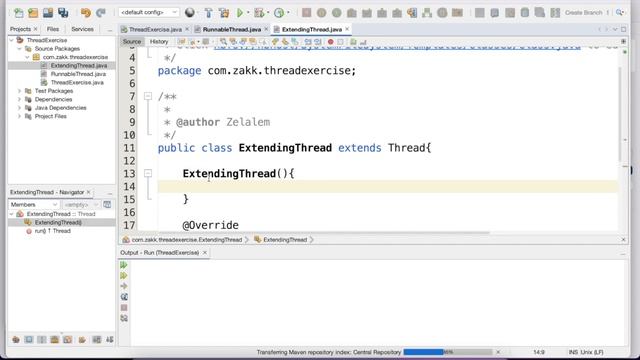Switch to the Services tab
640x360 pixels.
(82, 29)
